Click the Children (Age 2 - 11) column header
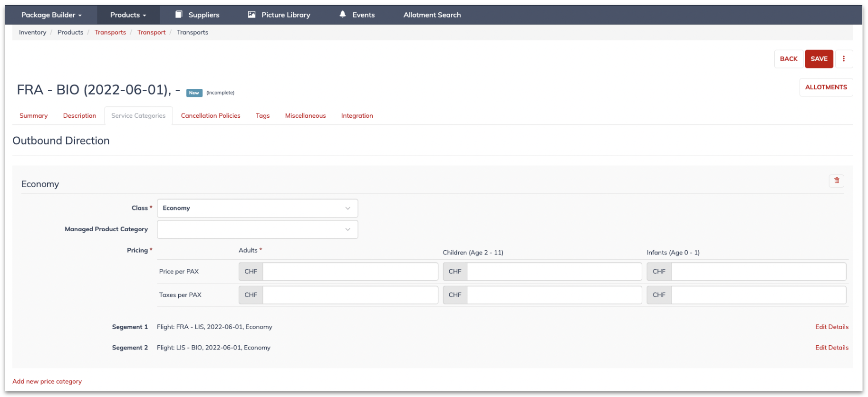The height and width of the screenshot is (397, 868). pyautogui.click(x=473, y=253)
